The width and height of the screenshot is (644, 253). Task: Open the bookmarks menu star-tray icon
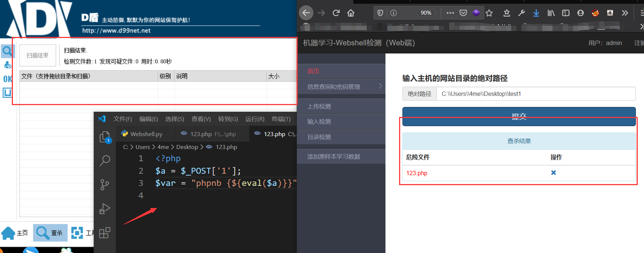coord(507,13)
